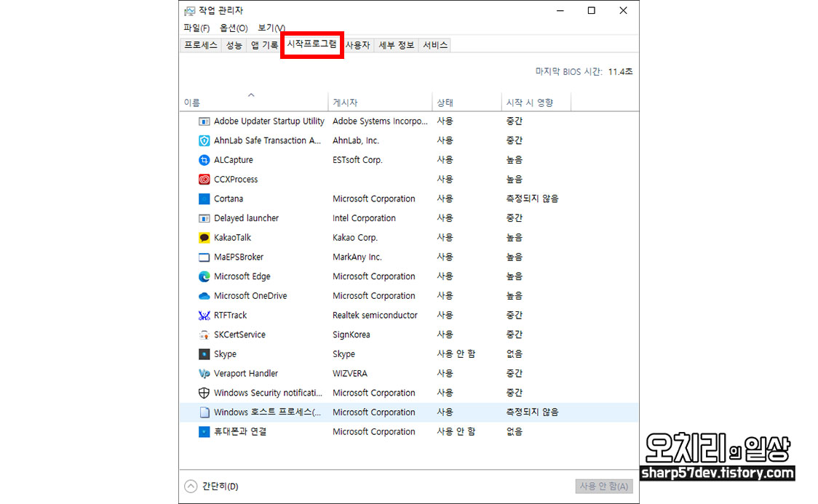The height and width of the screenshot is (504, 818).
Task: Select the Microsoft OneDrive name text
Action: click(x=250, y=296)
